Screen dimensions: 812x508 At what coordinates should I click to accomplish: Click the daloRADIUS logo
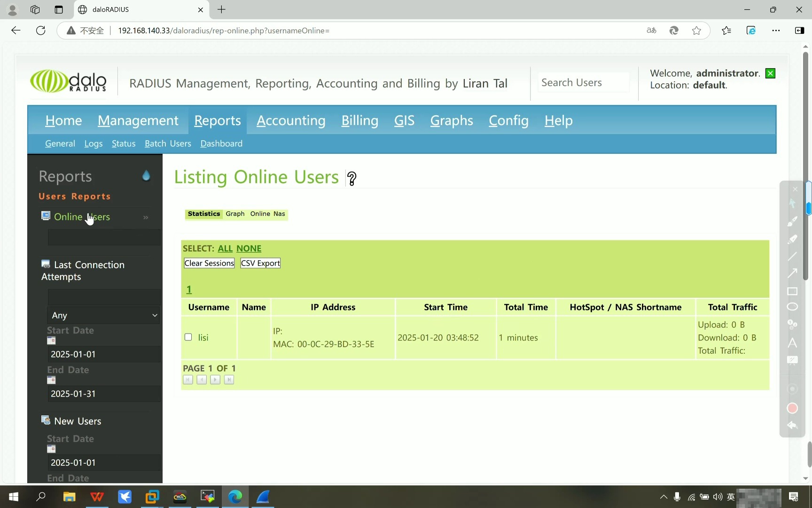pos(69,81)
